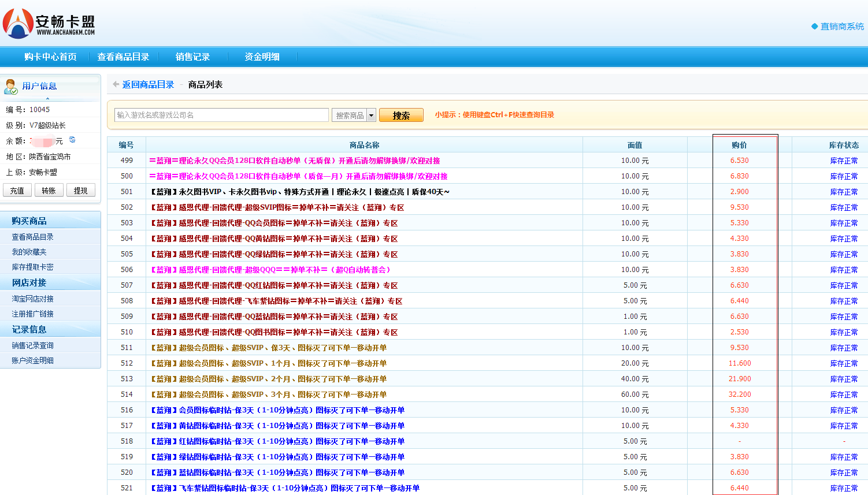This screenshot has height=495, width=868.
Task: Open the 购卡中心首页 menu tab
Action: [x=50, y=57]
